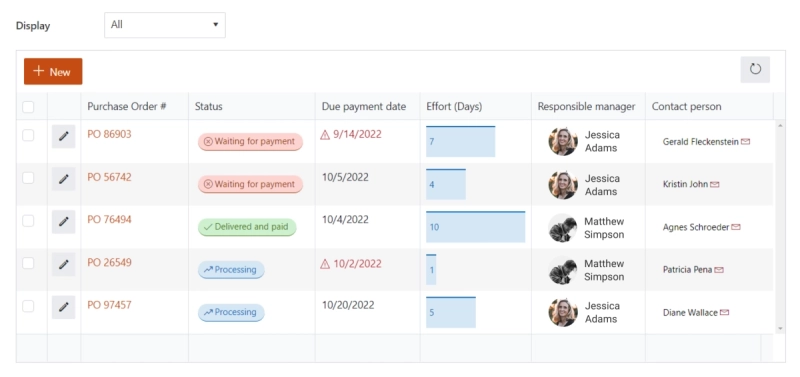The height and width of the screenshot is (377, 800).
Task: Click envelope icon next to Diane Wallace
Action: pyautogui.click(x=724, y=312)
